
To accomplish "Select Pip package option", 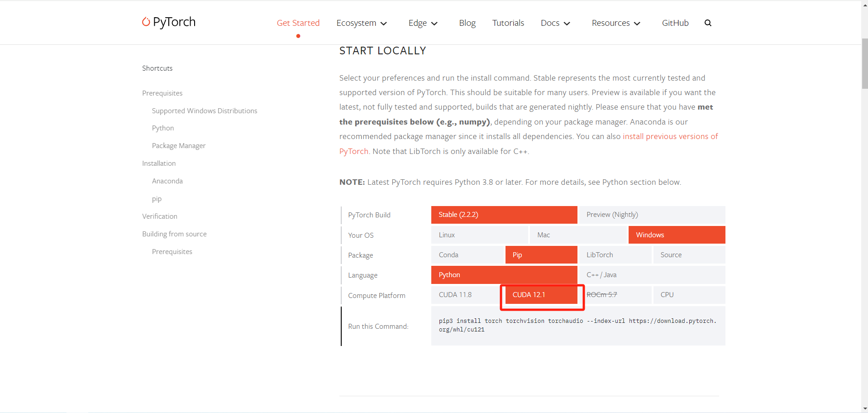I will click(x=541, y=255).
